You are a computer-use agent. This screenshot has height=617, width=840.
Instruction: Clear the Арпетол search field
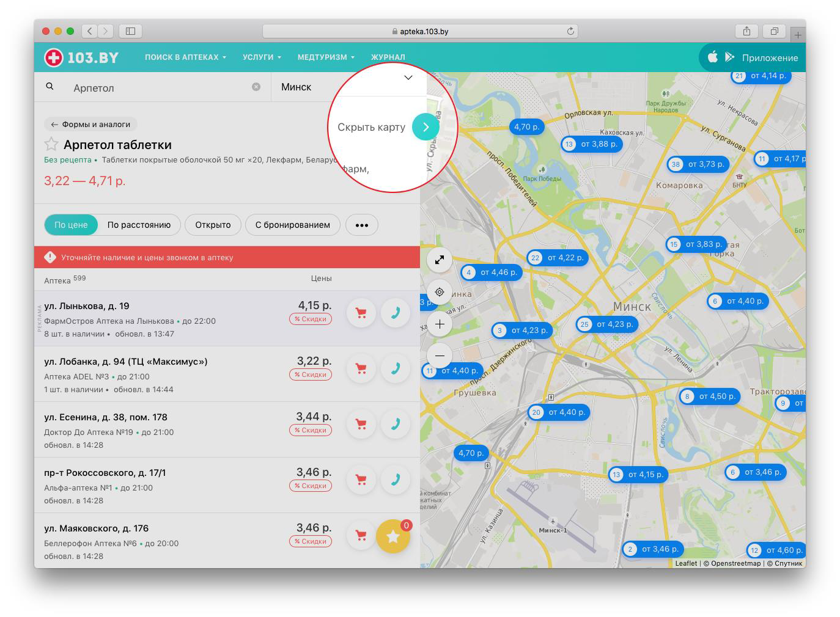tap(256, 87)
